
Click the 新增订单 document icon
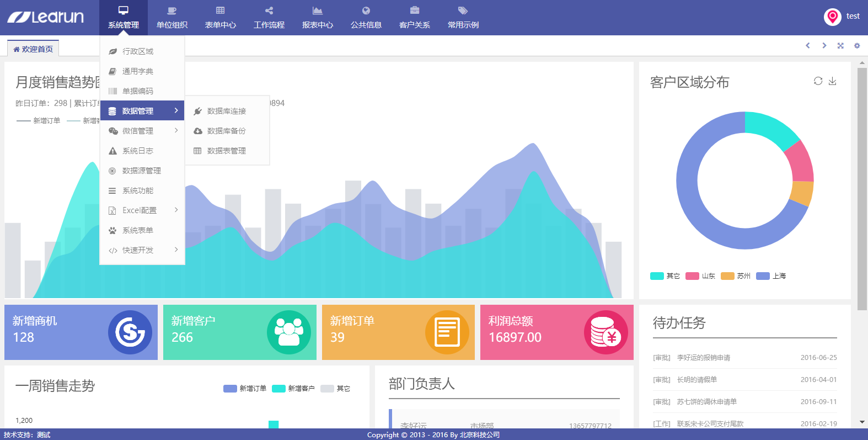click(x=447, y=332)
